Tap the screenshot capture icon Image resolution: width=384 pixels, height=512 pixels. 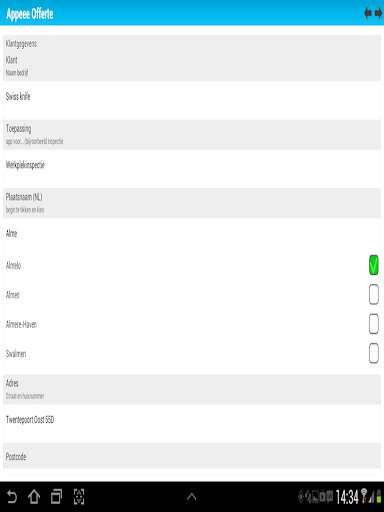(79, 497)
